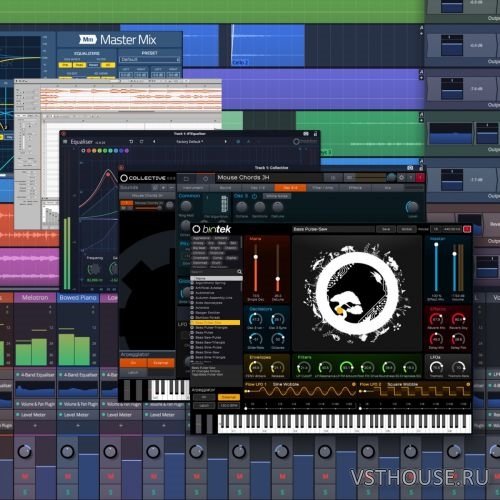
Task: Toggle Level Meter enable dot on Bowed Piano
Action: click(x=61, y=415)
